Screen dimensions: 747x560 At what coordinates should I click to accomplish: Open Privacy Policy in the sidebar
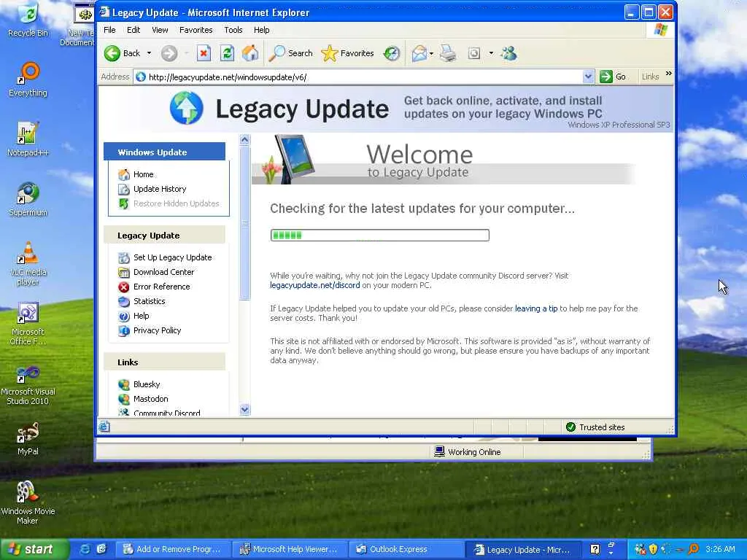[x=158, y=330]
